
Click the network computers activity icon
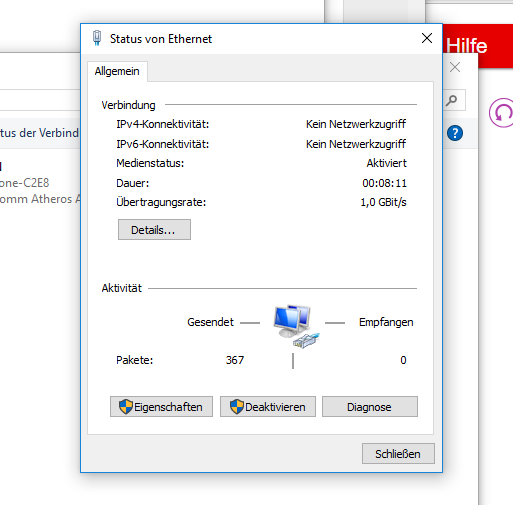(x=296, y=326)
